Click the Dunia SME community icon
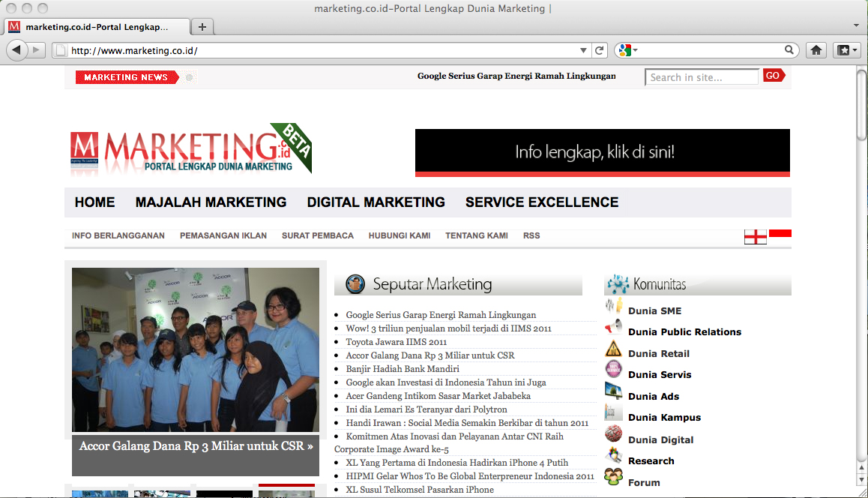 [613, 306]
